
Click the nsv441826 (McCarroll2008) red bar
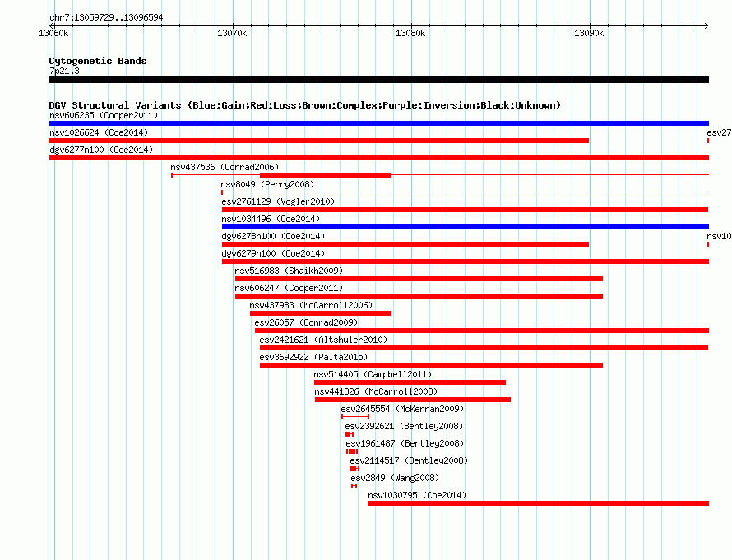(x=413, y=400)
